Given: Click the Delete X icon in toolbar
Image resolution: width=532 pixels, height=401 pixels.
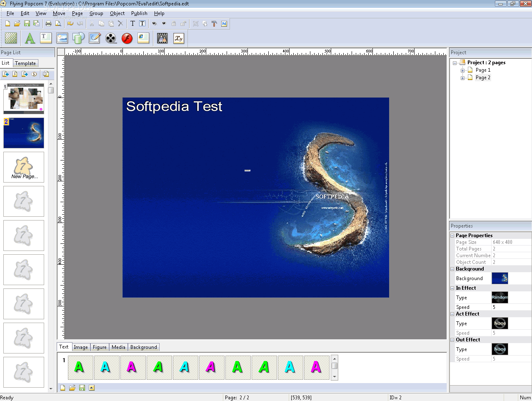Looking at the screenshot, I should [x=120, y=24].
